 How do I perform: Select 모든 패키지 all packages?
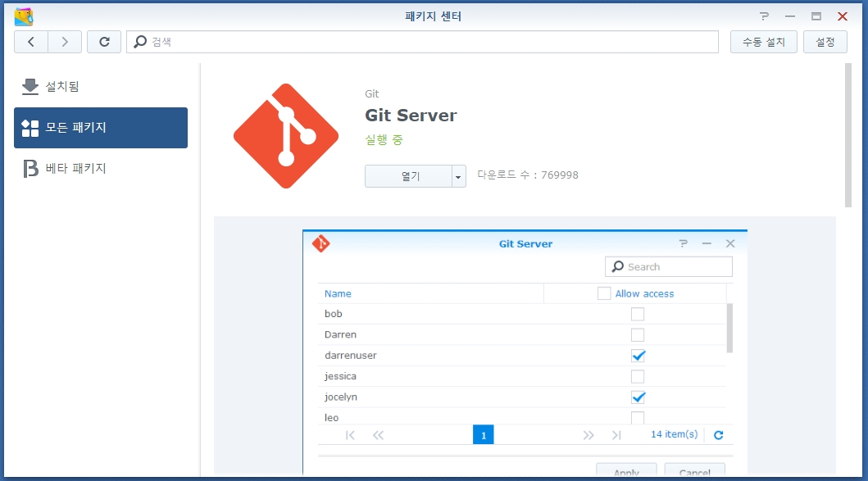[101, 128]
